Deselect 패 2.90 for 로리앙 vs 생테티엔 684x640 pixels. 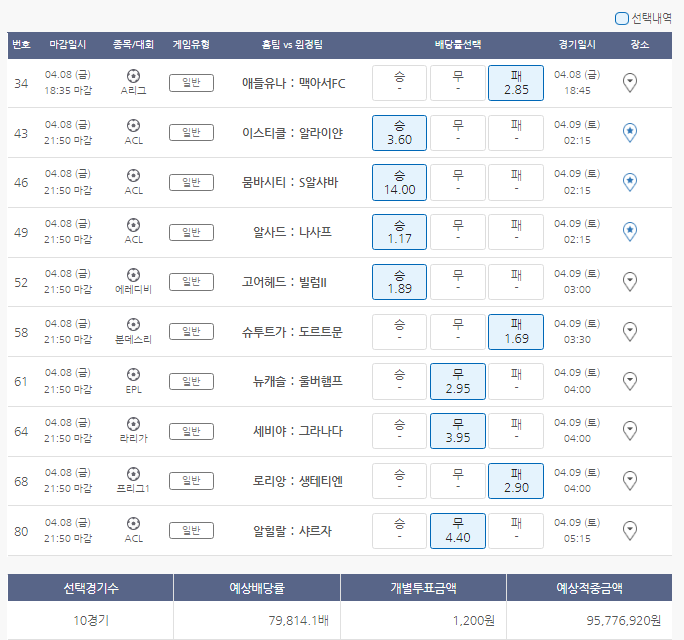tap(516, 481)
